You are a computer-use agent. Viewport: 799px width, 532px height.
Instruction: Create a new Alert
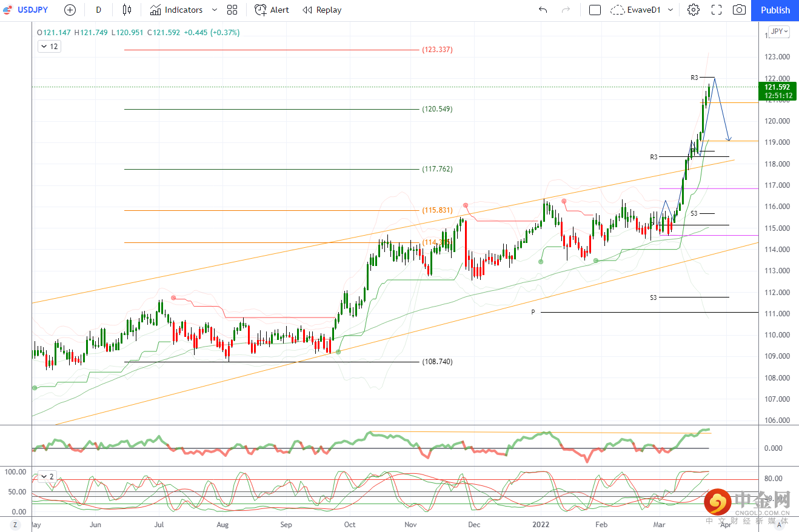click(272, 10)
